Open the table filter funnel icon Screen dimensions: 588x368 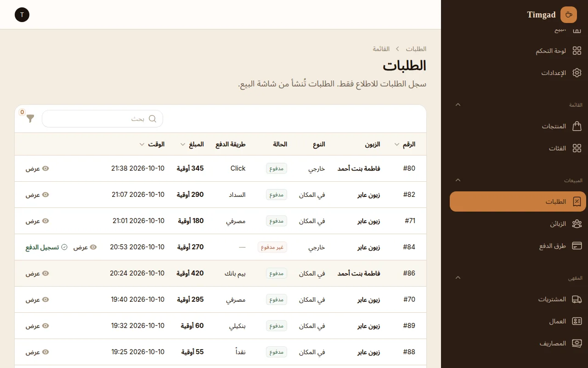30,119
